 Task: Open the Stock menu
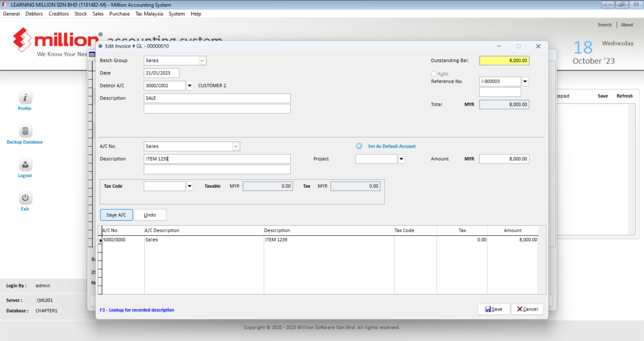[x=80, y=14]
